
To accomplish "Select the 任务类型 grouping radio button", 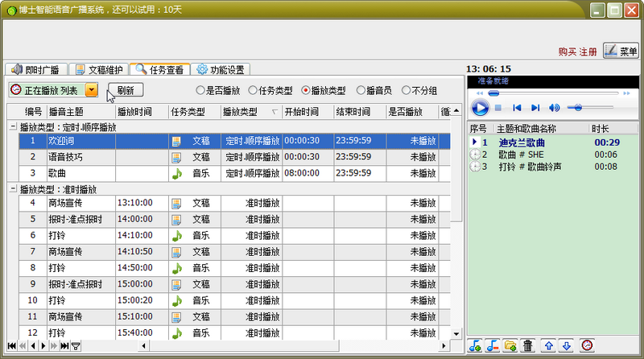I will (253, 90).
